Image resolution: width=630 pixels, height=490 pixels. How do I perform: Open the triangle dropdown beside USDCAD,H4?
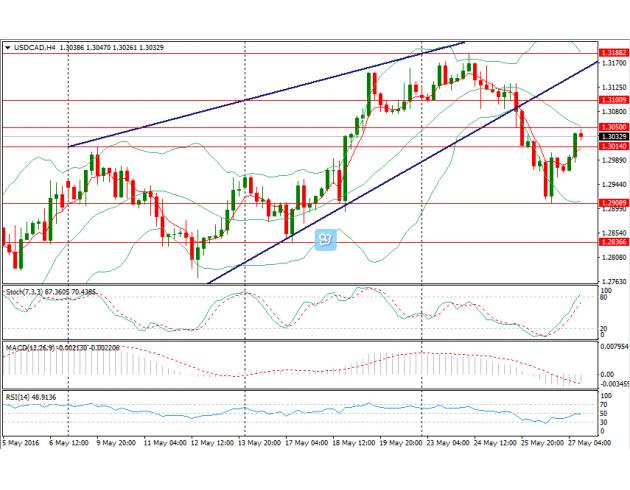(x=7, y=47)
